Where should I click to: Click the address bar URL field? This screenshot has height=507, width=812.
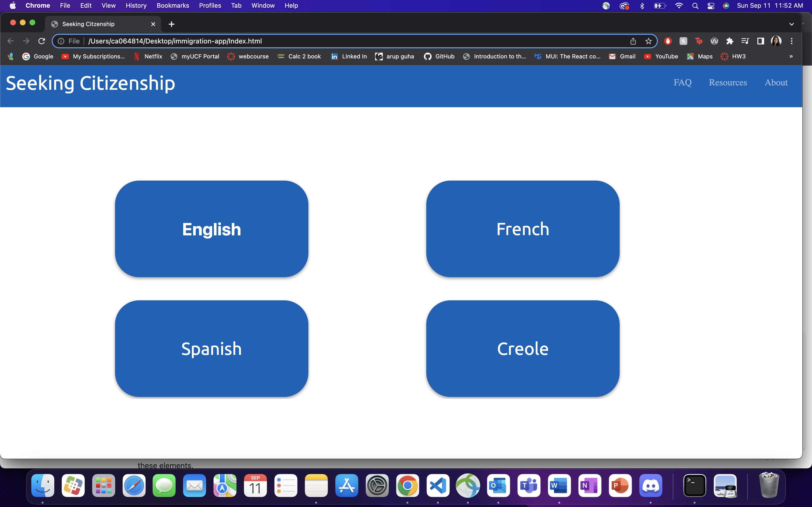click(335, 41)
